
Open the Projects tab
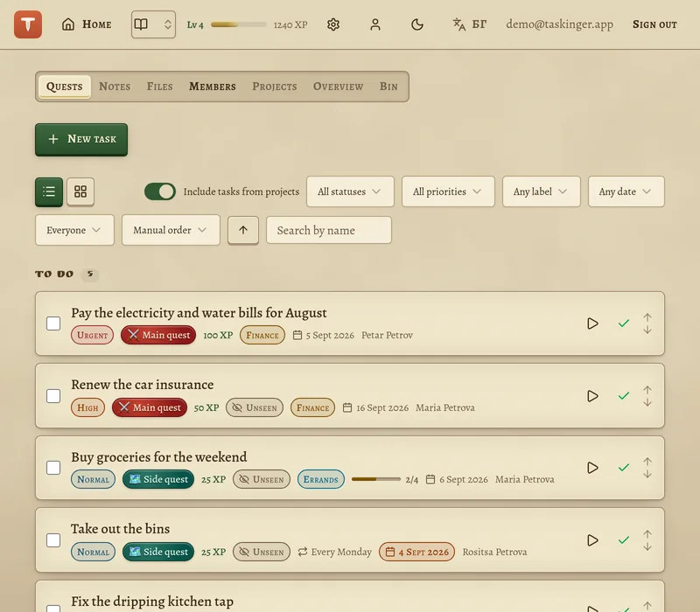point(275,87)
